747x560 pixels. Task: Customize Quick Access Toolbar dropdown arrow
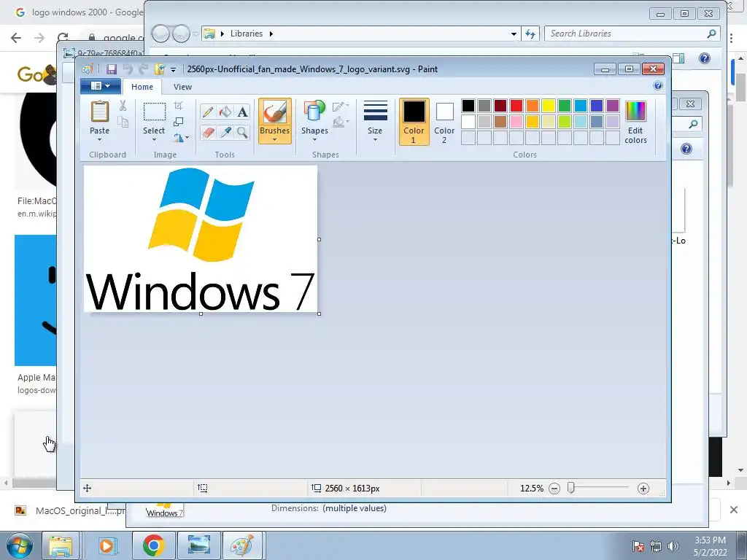(174, 69)
